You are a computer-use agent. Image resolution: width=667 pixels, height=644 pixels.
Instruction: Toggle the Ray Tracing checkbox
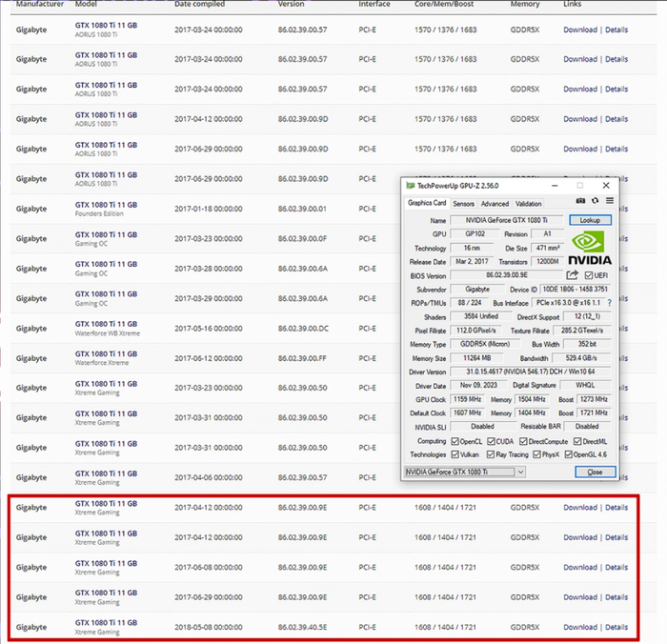(x=491, y=454)
